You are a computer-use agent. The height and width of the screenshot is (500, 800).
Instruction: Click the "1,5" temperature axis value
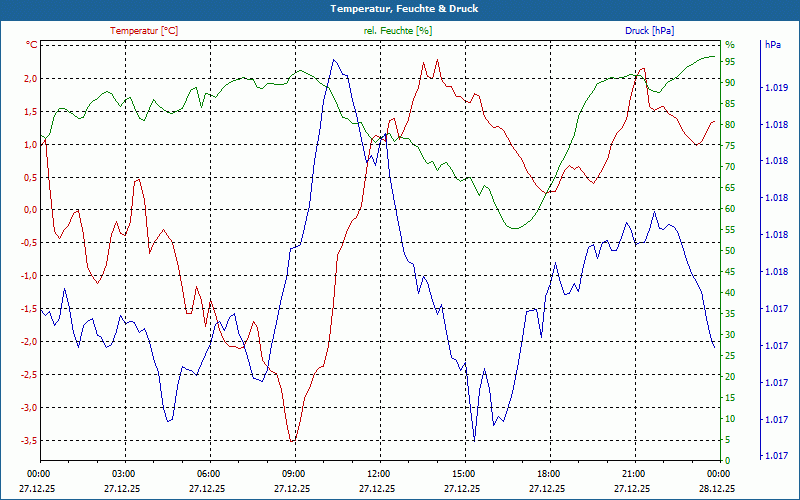click(x=31, y=112)
